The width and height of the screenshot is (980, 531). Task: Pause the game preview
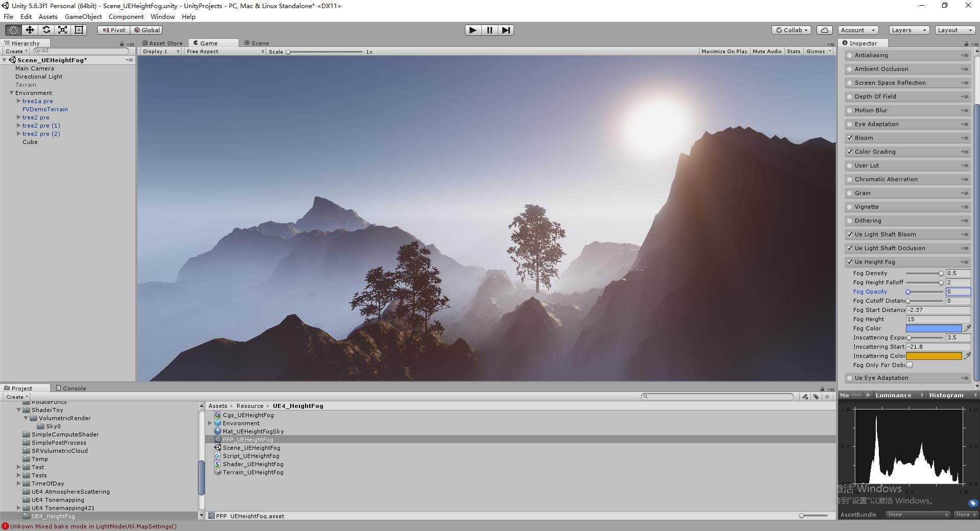(489, 30)
